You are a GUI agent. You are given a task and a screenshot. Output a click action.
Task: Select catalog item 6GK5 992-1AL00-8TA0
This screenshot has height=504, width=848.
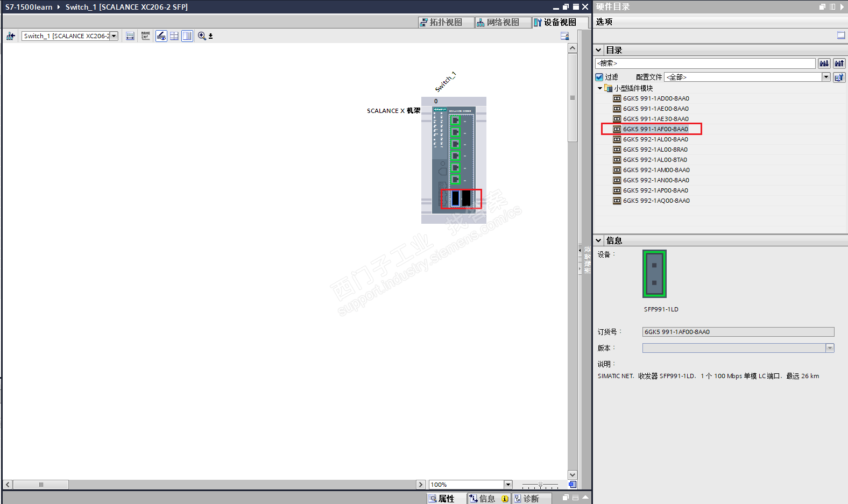(655, 160)
